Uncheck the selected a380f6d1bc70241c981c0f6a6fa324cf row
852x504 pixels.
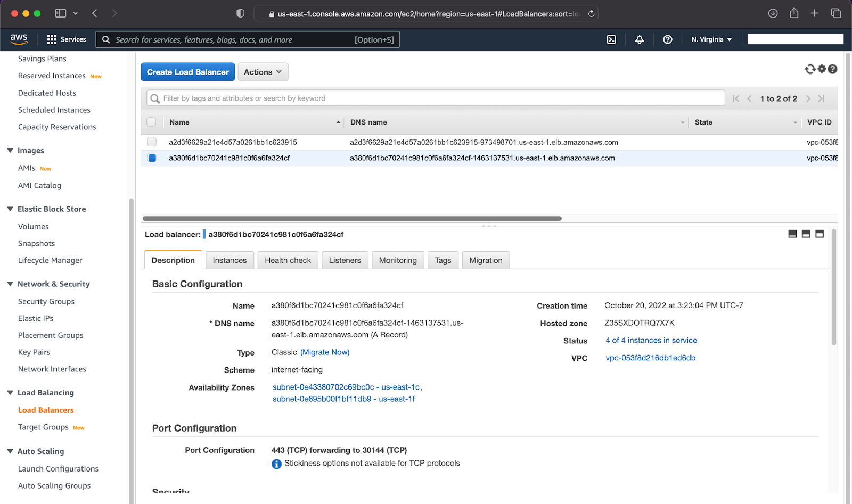(152, 158)
